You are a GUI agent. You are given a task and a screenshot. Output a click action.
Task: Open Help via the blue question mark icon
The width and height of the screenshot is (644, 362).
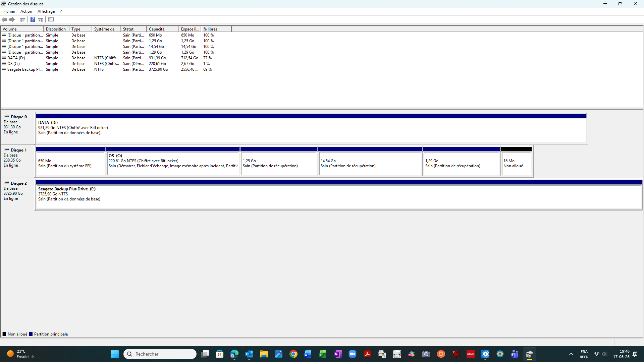(x=33, y=19)
